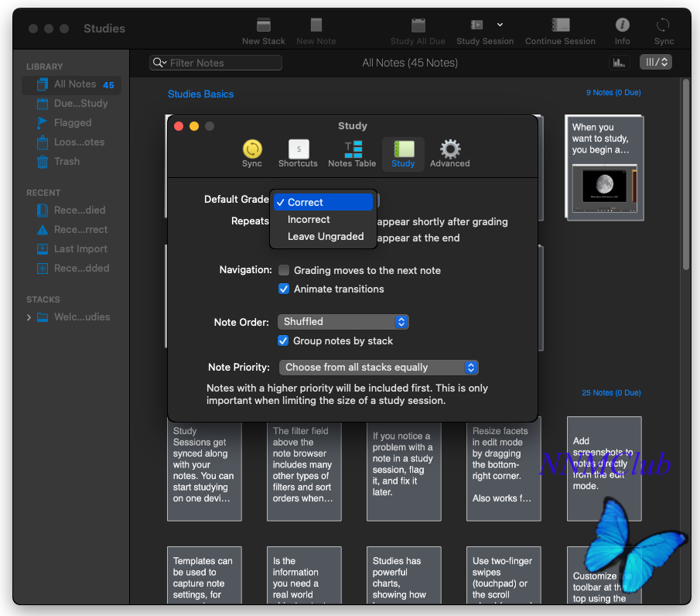Uncheck Animate transitions
The height and width of the screenshot is (616, 700).
tap(284, 289)
